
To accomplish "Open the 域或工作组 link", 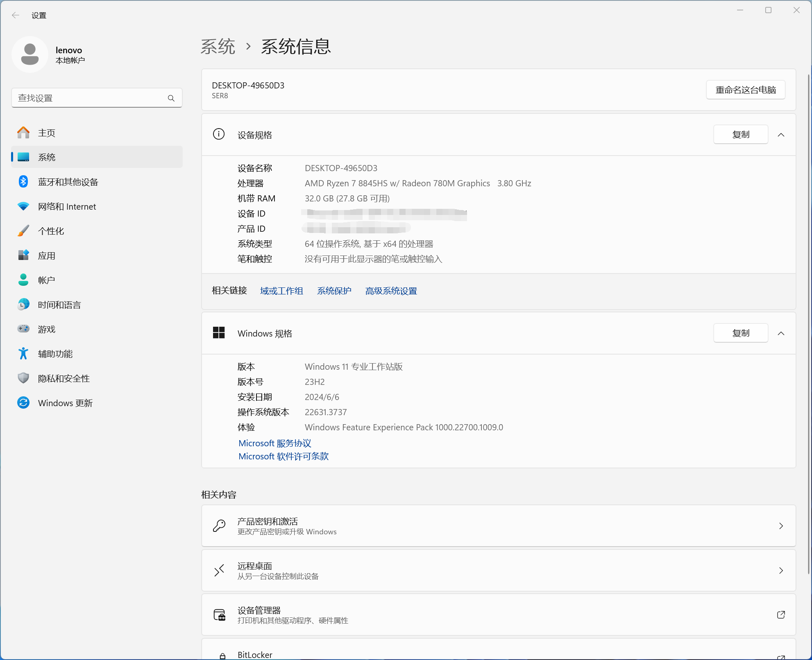I will click(281, 291).
